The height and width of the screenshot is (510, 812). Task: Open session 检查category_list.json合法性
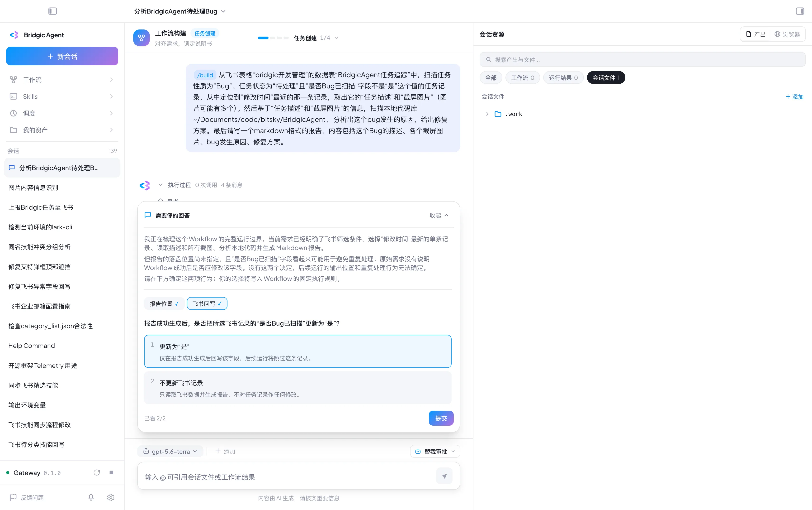coord(62,326)
